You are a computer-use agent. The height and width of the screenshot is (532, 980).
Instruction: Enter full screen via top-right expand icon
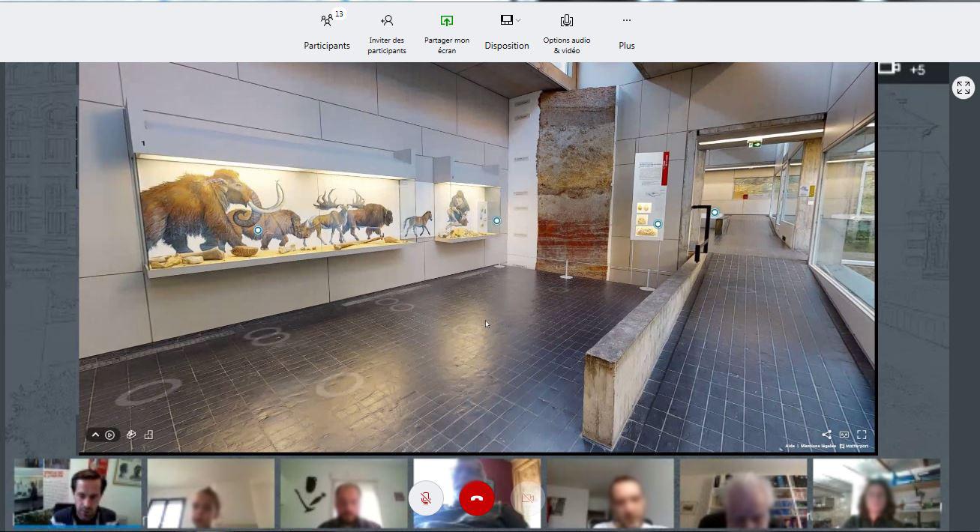click(964, 87)
